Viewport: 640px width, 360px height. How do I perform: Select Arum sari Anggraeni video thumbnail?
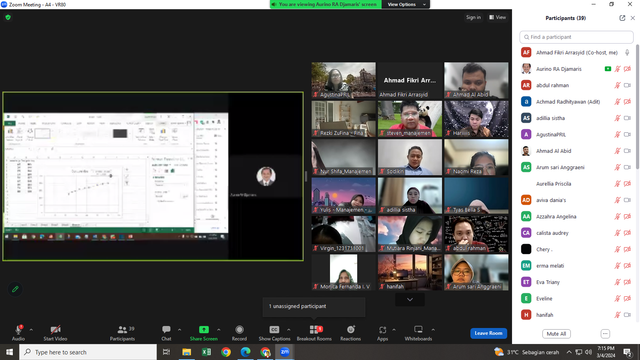click(x=476, y=272)
